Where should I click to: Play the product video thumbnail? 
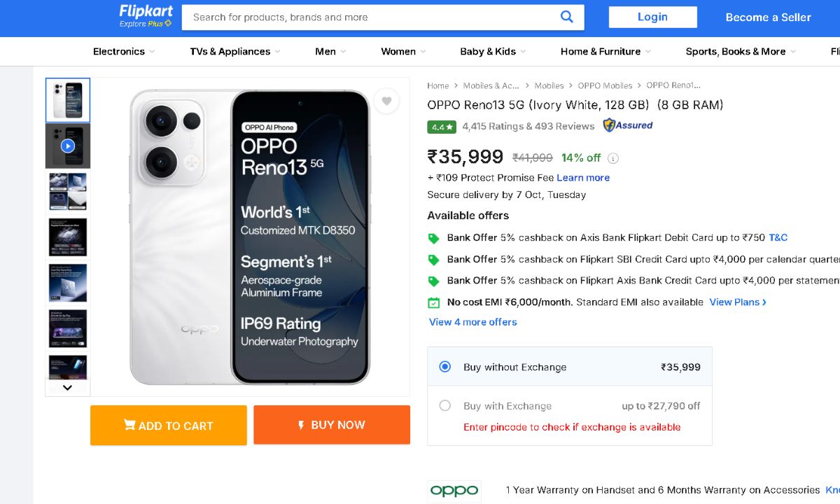(x=68, y=146)
